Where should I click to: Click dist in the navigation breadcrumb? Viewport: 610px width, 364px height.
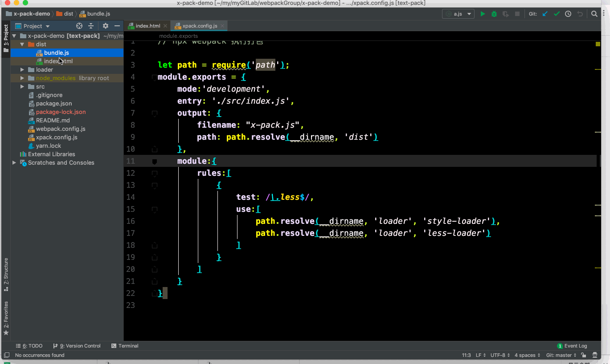(65, 14)
